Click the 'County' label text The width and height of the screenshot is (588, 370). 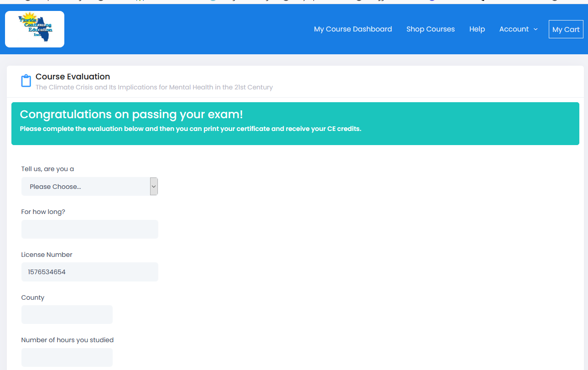coord(32,297)
